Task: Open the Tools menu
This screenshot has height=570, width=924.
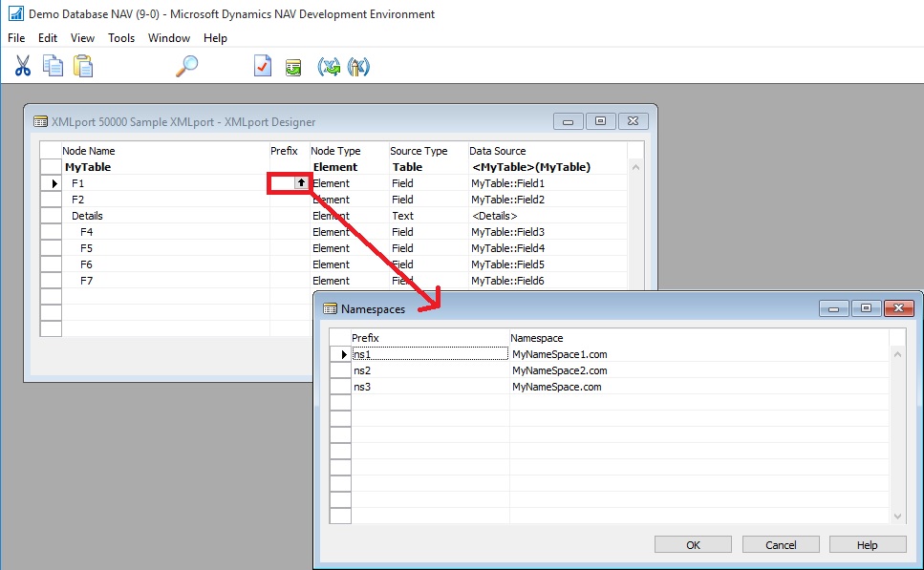Action: point(120,38)
